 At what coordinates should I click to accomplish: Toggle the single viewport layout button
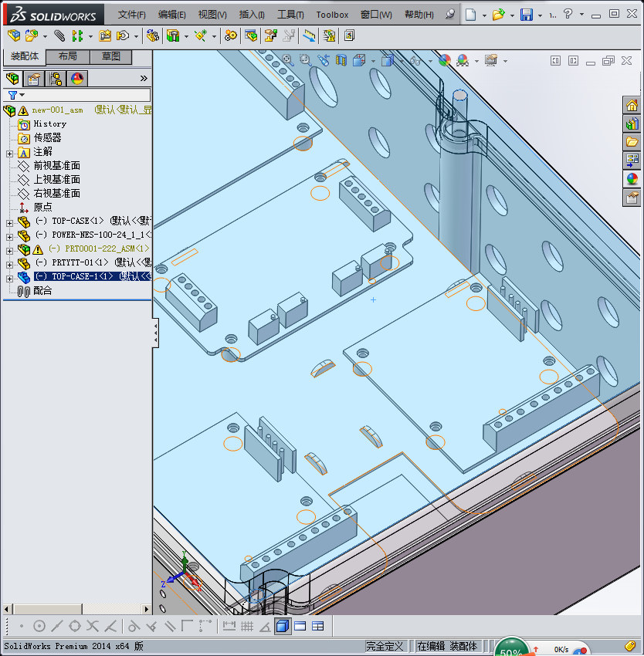click(300, 626)
